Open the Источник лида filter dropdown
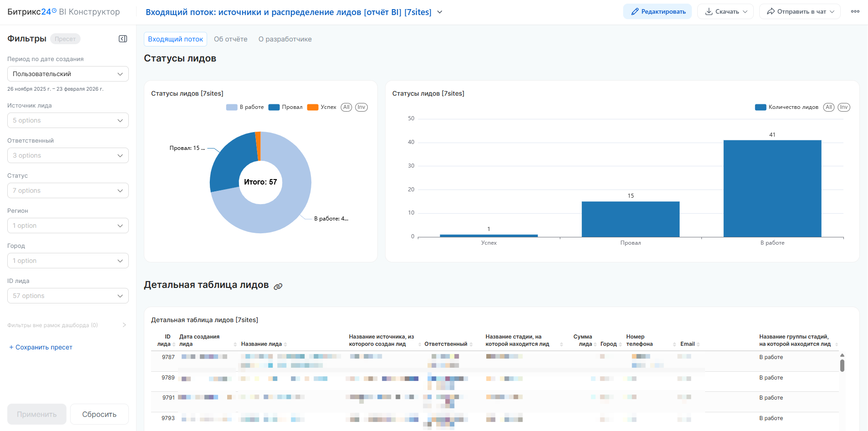The height and width of the screenshot is (431, 868). point(68,120)
